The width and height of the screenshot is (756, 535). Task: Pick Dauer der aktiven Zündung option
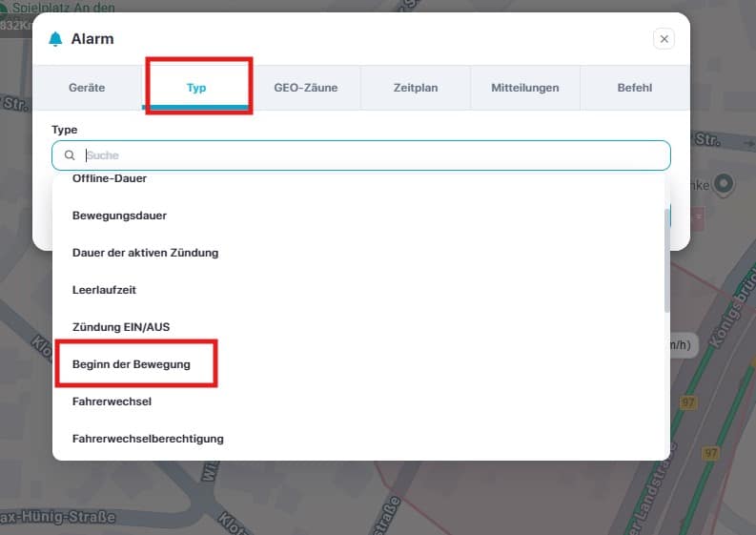click(x=145, y=253)
